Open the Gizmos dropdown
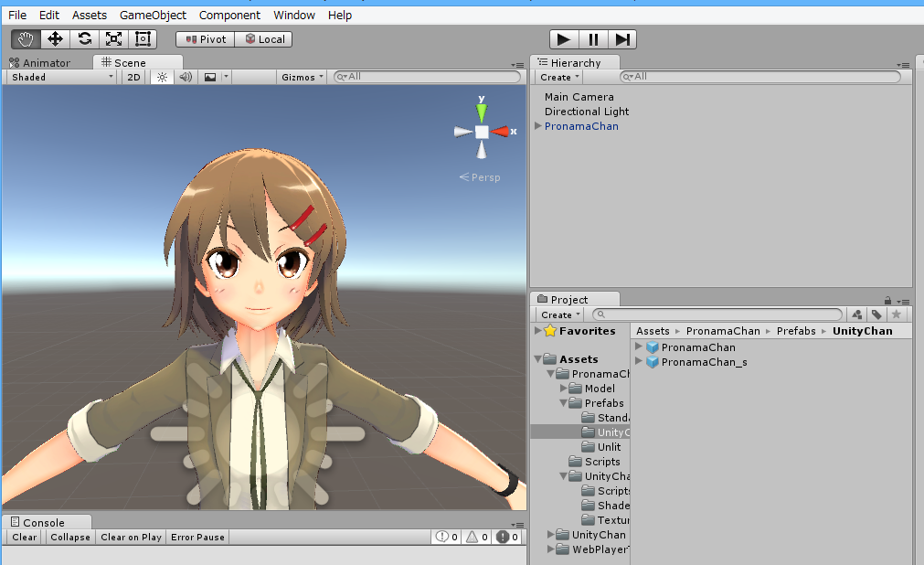 click(302, 78)
